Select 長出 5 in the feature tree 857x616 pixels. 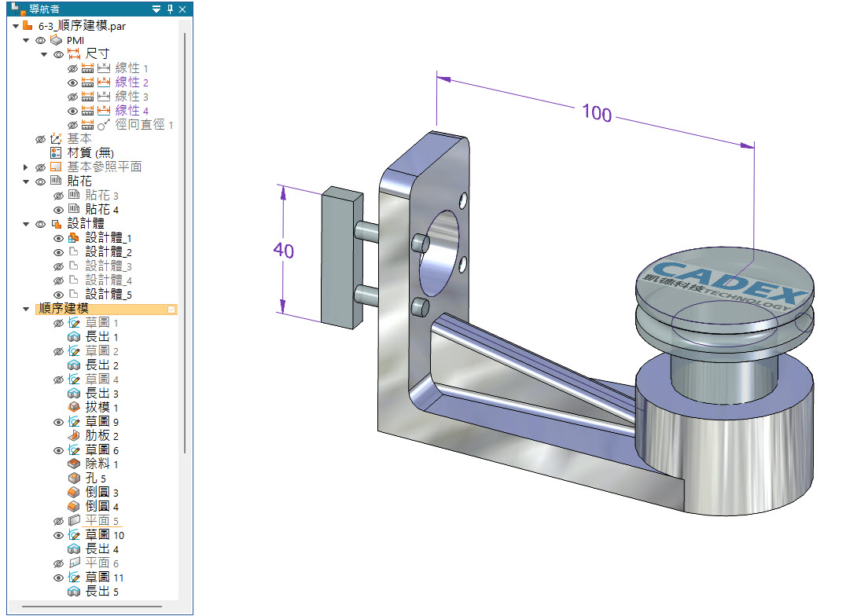pos(101,592)
